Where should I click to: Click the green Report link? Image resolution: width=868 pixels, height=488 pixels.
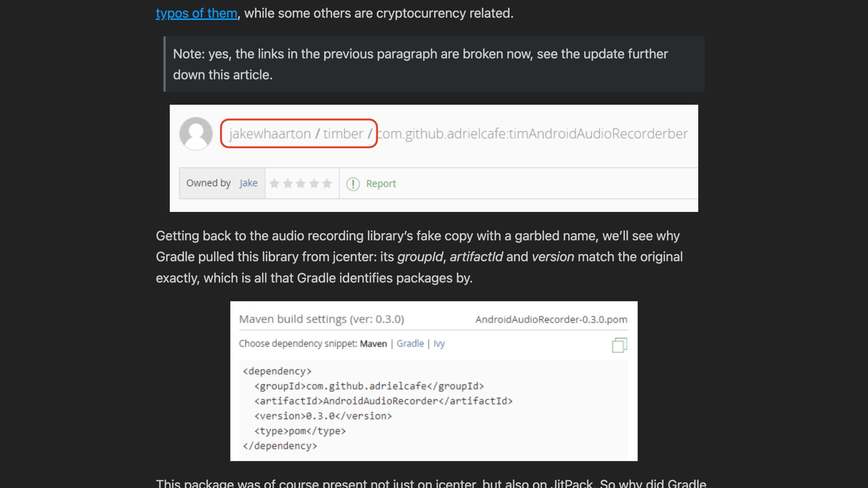point(381,183)
